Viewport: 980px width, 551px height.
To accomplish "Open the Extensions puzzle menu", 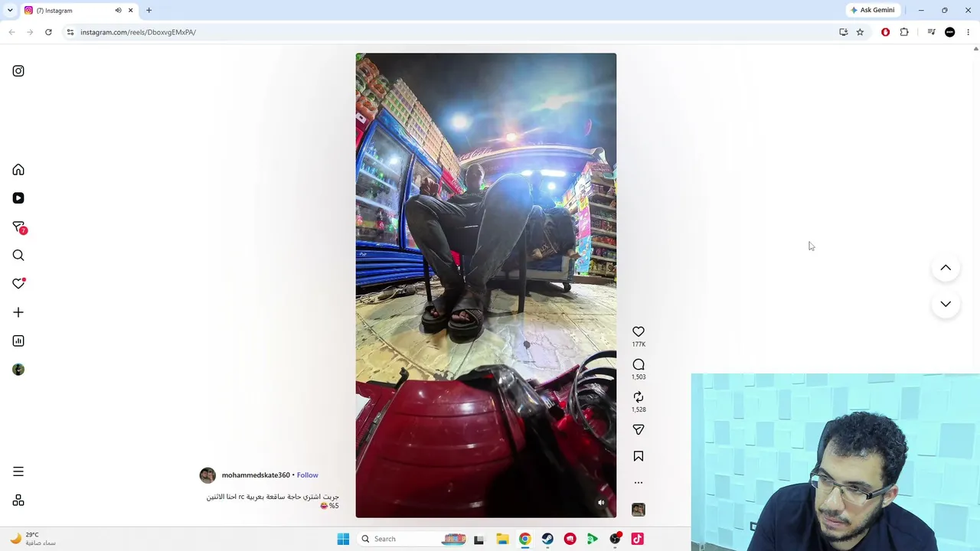I will (x=904, y=32).
